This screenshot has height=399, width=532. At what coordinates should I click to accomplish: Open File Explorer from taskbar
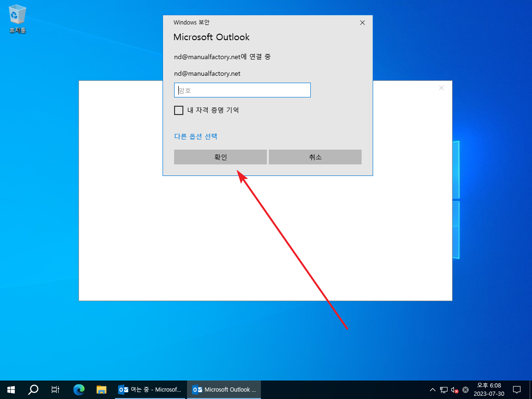tap(102, 389)
